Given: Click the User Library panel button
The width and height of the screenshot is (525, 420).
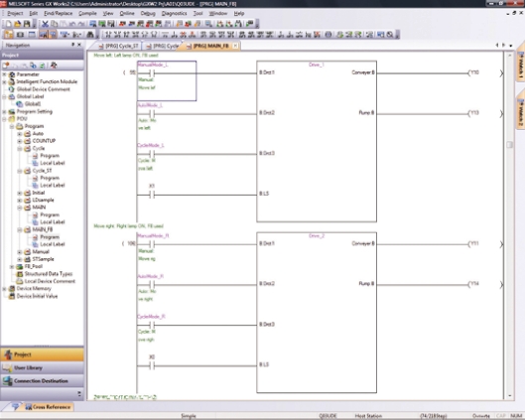Looking at the screenshot, I should tap(43, 367).
